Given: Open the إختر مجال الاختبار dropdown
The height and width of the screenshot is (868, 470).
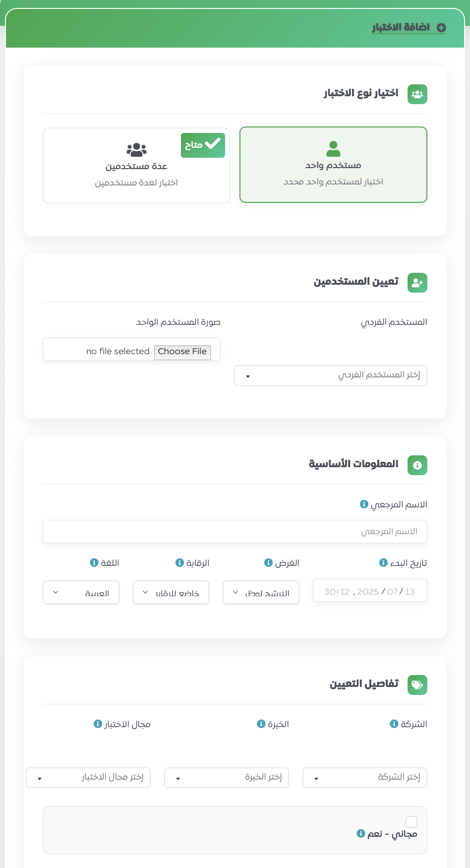Looking at the screenshot, I should click(88, 777).
